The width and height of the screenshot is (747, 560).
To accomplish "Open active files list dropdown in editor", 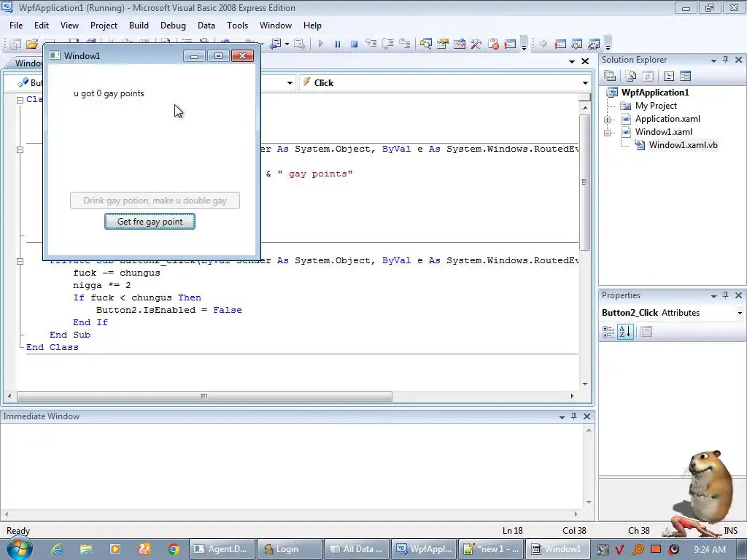I will click(x=572, y=62).
